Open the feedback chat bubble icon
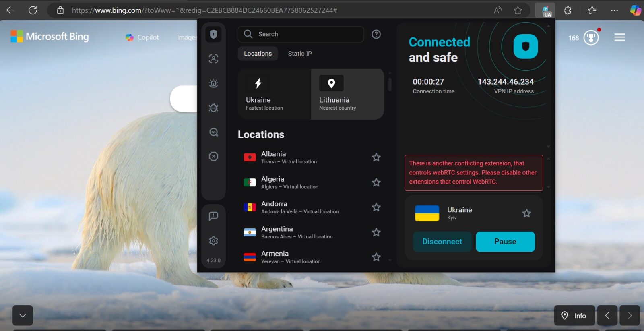The width and height of the screenshot is (644, 331). click(x=213, y=216)
